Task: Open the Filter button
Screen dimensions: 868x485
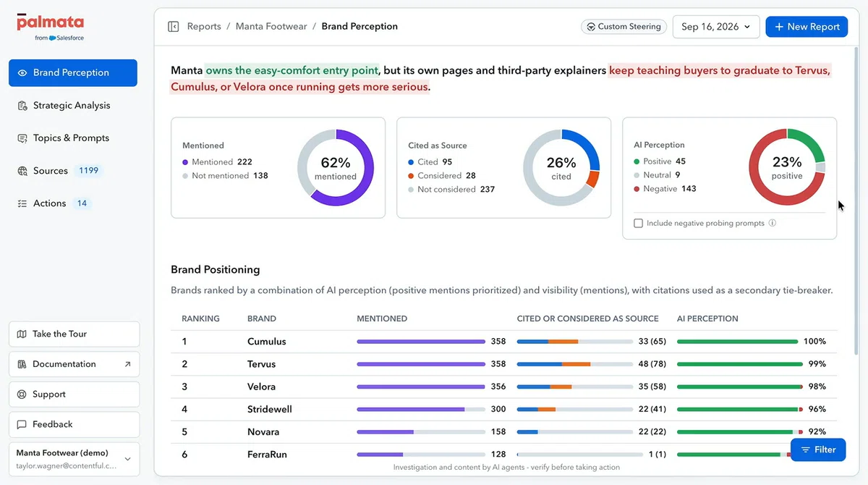Action: coord(819,450)
